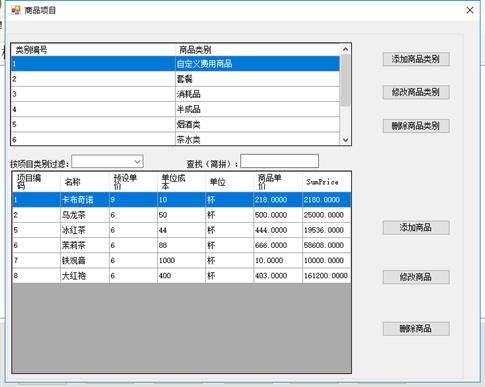Click the 单位 column header

(230, 182)
